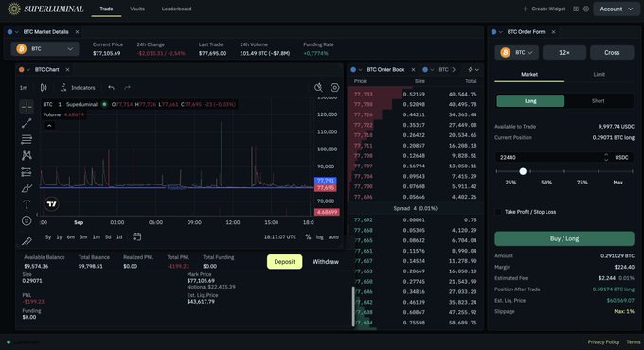This screenshot has height=350, width=644.
Task: Select the Text annotation tool
Action: 27,204
